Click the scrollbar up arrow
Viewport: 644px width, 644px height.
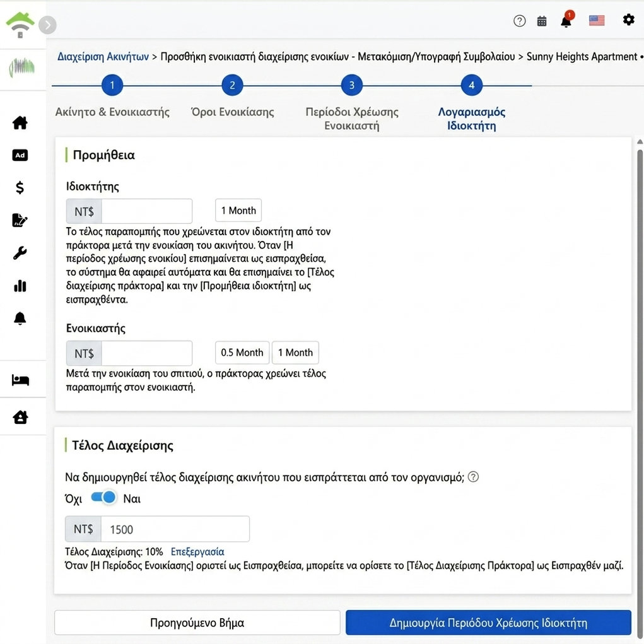point(640,142)
